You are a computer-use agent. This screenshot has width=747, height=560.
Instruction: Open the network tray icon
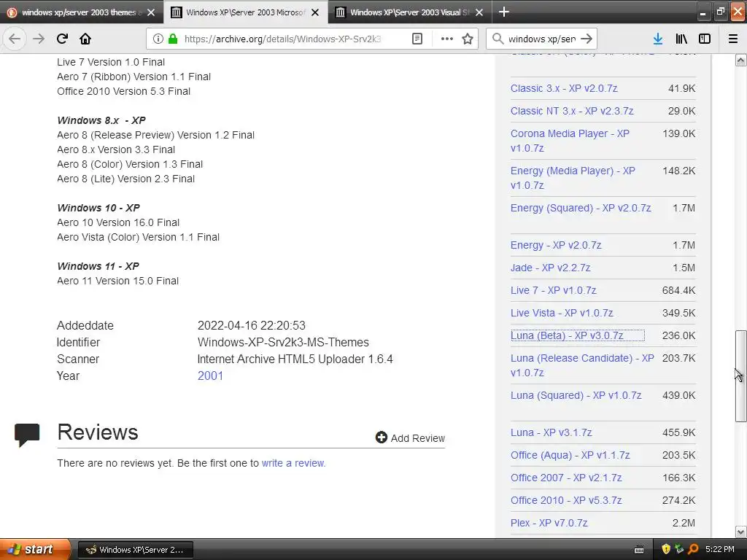point(679,549)
